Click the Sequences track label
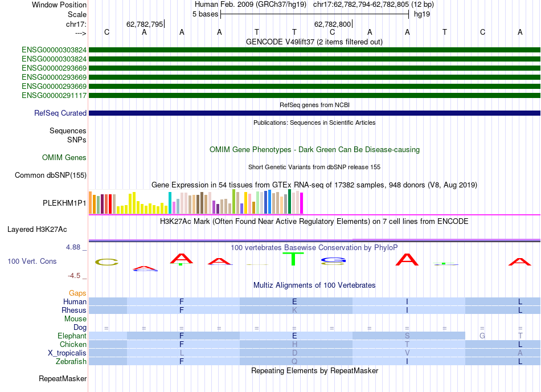Screen dimensions: 541x392 pyautogui.click(x=68, y=131)
